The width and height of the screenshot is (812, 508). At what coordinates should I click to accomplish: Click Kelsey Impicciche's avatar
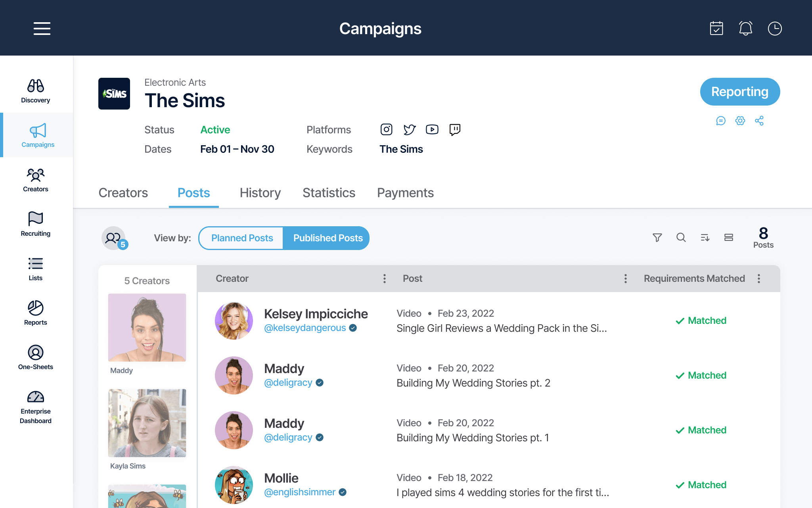(x=234, y=321)
